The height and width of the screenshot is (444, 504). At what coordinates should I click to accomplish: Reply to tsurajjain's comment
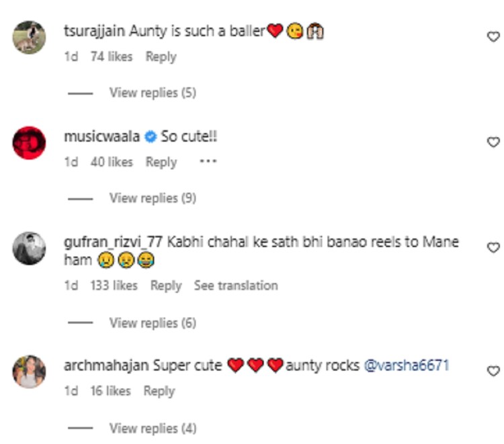point(161,57)
